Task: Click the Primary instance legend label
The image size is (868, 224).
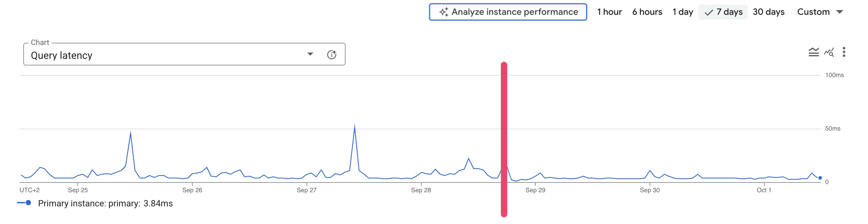Action: (105, 204)
